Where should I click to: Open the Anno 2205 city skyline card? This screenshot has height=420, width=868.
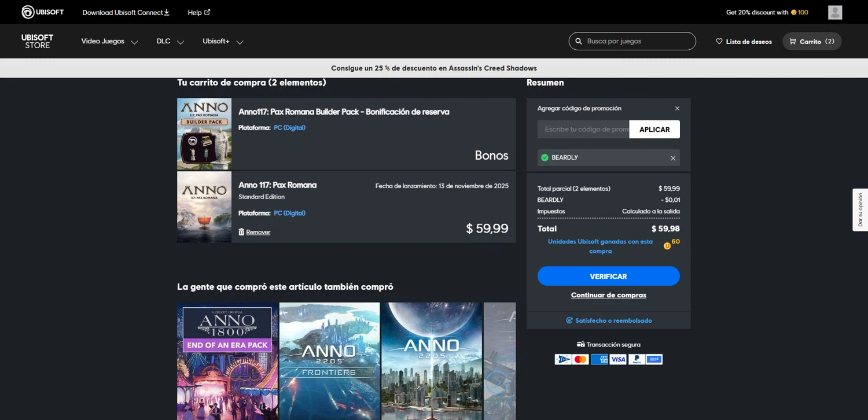[x=432, y=361]
